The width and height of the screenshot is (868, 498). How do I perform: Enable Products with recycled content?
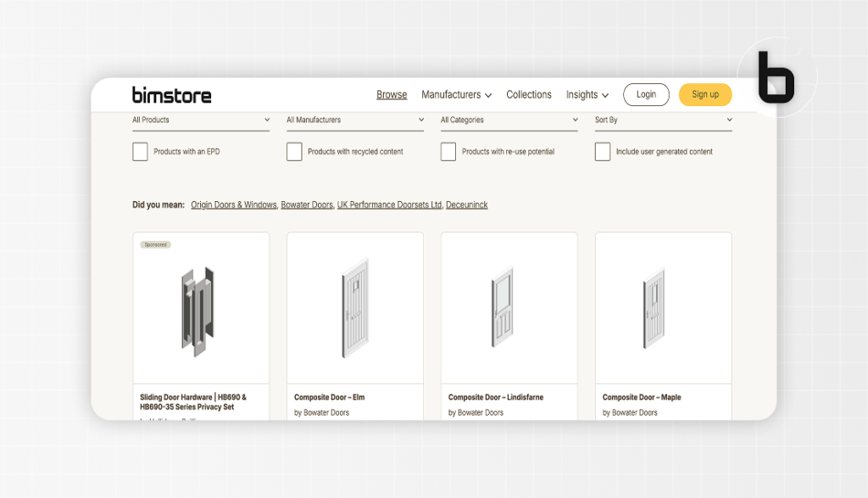coord(294,151)
